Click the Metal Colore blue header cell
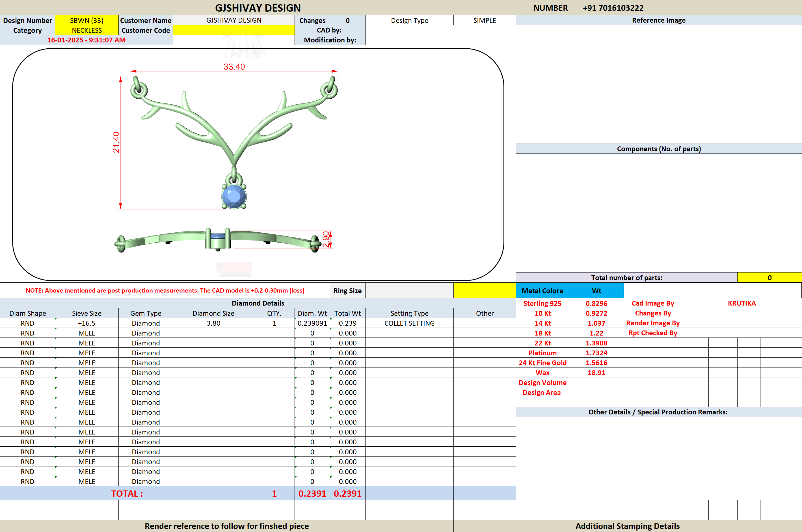Viewport: 802px width, 532px height. (542, 290)
